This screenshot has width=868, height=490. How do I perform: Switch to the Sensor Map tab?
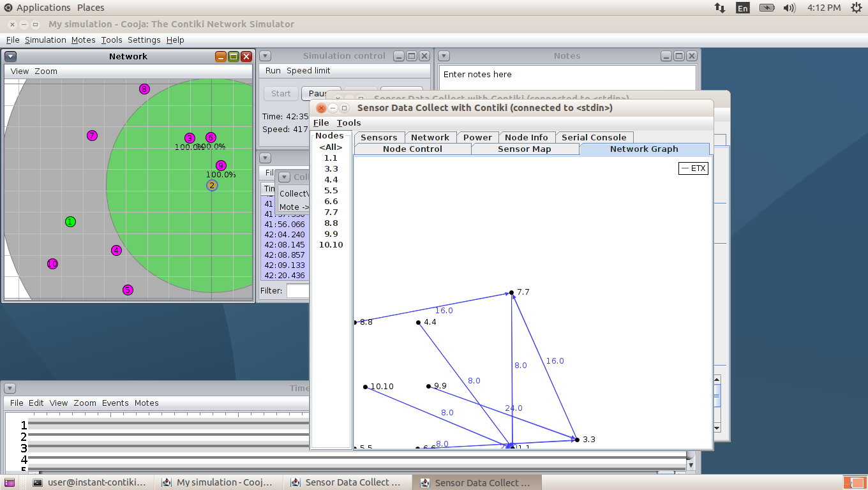[x=525, y=149]
